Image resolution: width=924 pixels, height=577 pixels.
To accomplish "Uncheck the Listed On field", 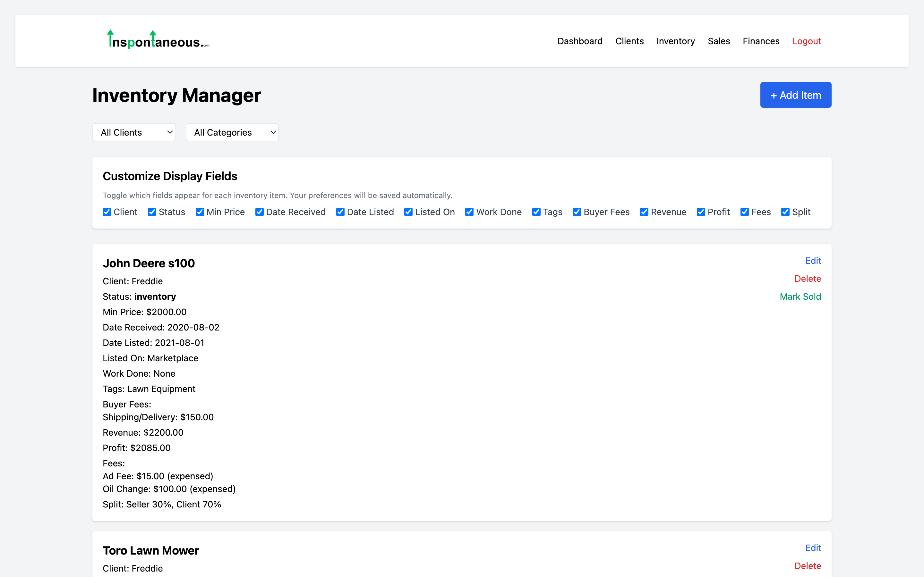I will (x=408, y=212).
